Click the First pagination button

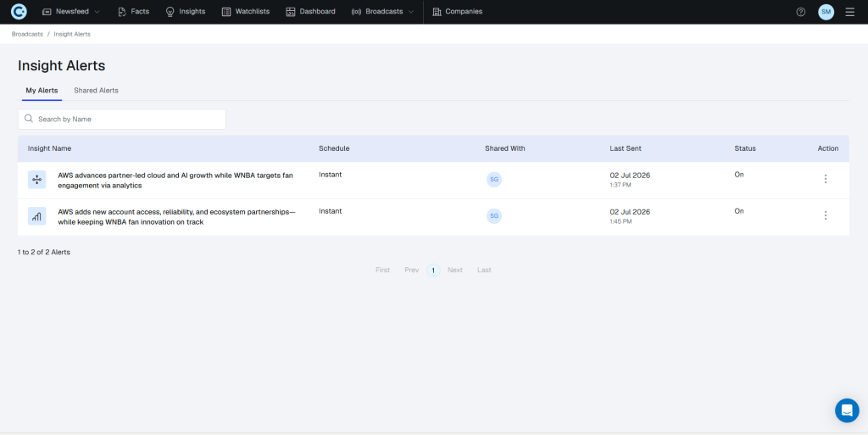[x=382, y=270]
